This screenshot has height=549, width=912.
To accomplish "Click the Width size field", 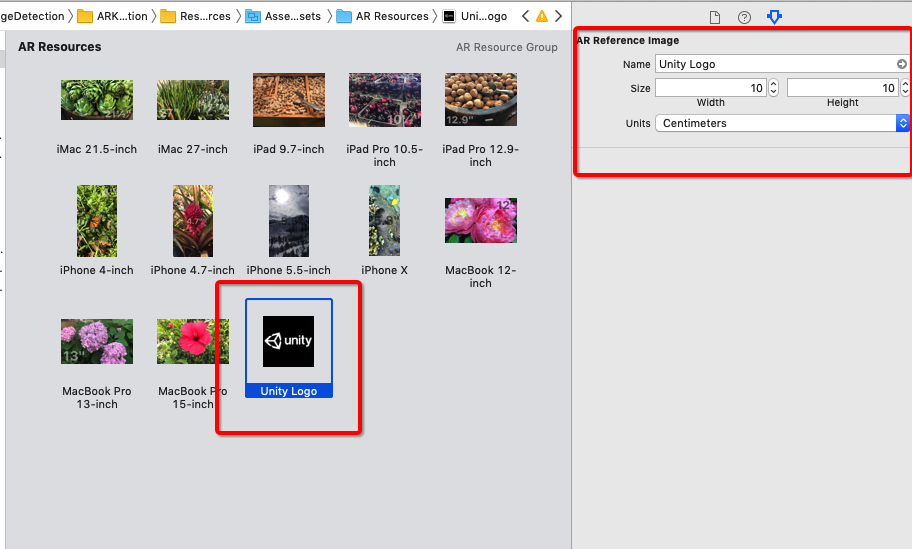I will [x=710, y=88].
